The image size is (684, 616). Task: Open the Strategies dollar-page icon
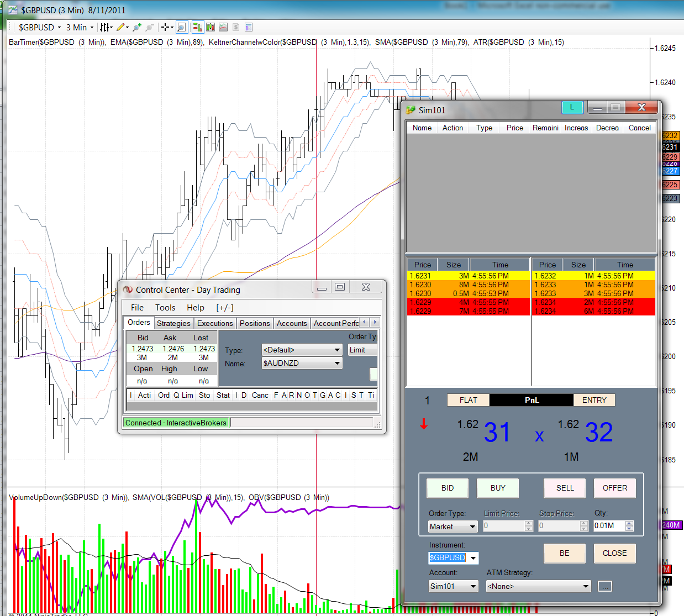(236, 27)
